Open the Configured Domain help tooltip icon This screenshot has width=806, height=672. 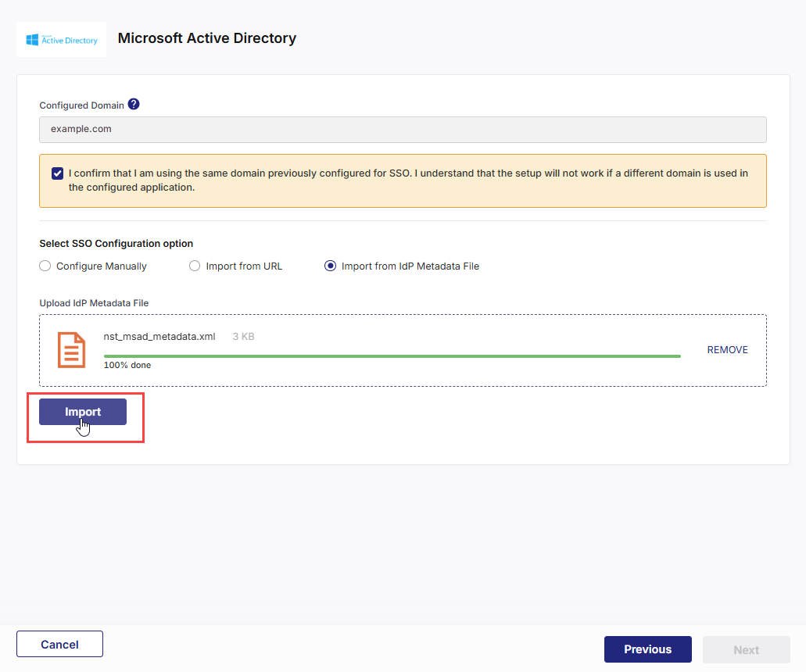click(134, 103)
